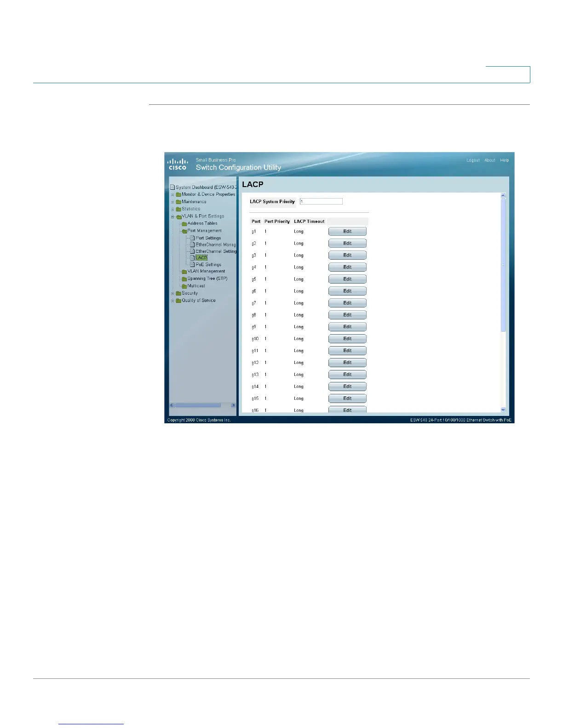The height and width of the screenshot is (728, 563).
Task: Expand the Security tree node
Action: tap(172, 293)
